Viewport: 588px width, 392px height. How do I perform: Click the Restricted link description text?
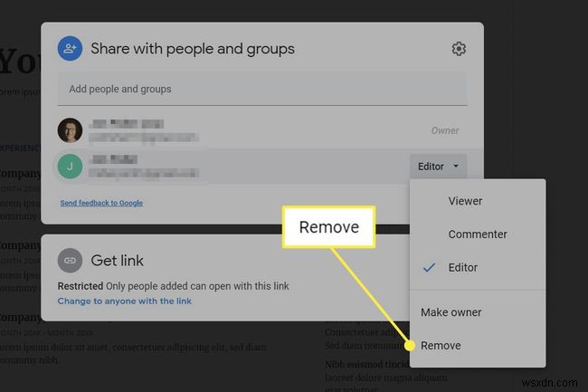click(x=174, y=286)
